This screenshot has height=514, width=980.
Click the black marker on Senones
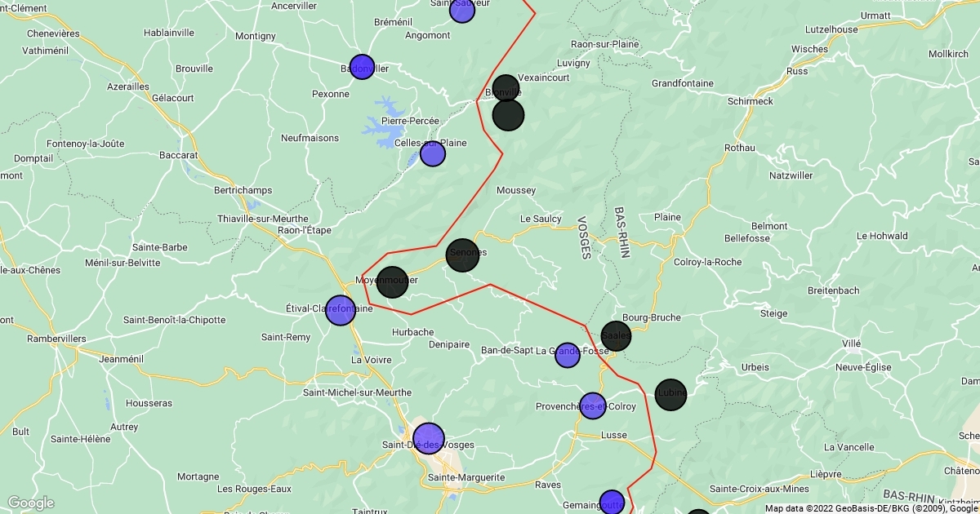(462, 255)
